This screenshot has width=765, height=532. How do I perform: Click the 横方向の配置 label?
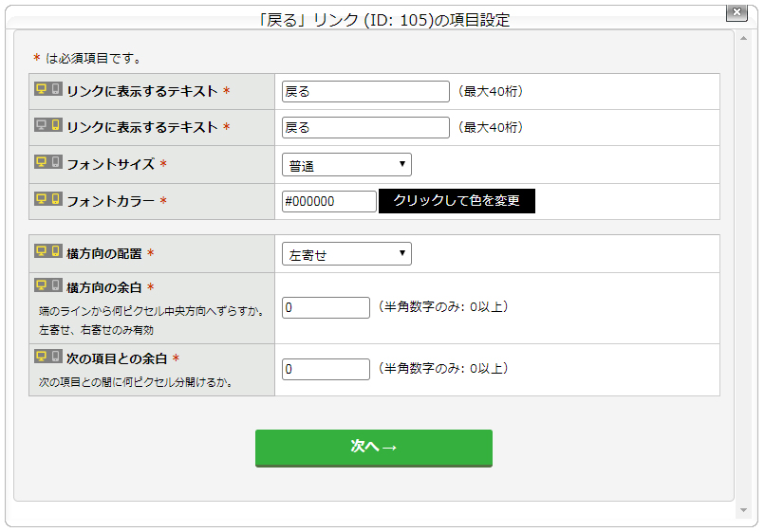pyautogui.click(x=104, y=253)
